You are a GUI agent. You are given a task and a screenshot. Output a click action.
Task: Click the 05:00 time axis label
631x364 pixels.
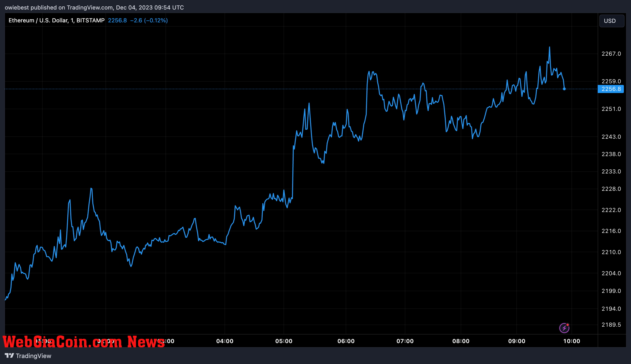point(284,341)
